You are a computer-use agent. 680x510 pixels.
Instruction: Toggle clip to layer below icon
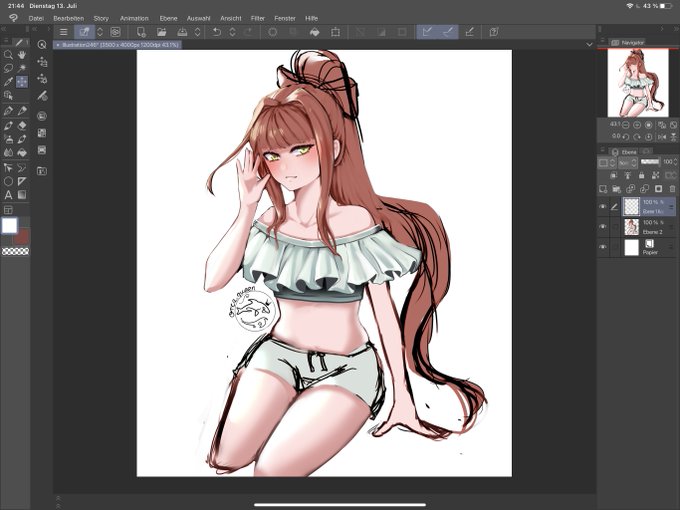613,175
